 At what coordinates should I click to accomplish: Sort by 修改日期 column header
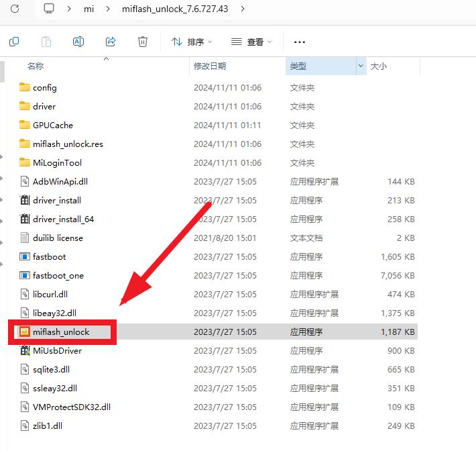coord(210,66)
